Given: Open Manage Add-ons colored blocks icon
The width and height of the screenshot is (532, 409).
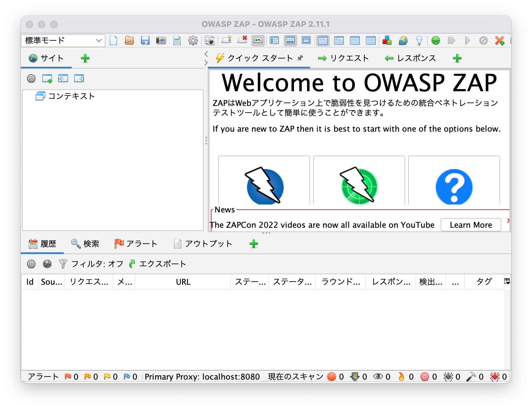Looking at the screenshot, I should (x=387, y=40).
